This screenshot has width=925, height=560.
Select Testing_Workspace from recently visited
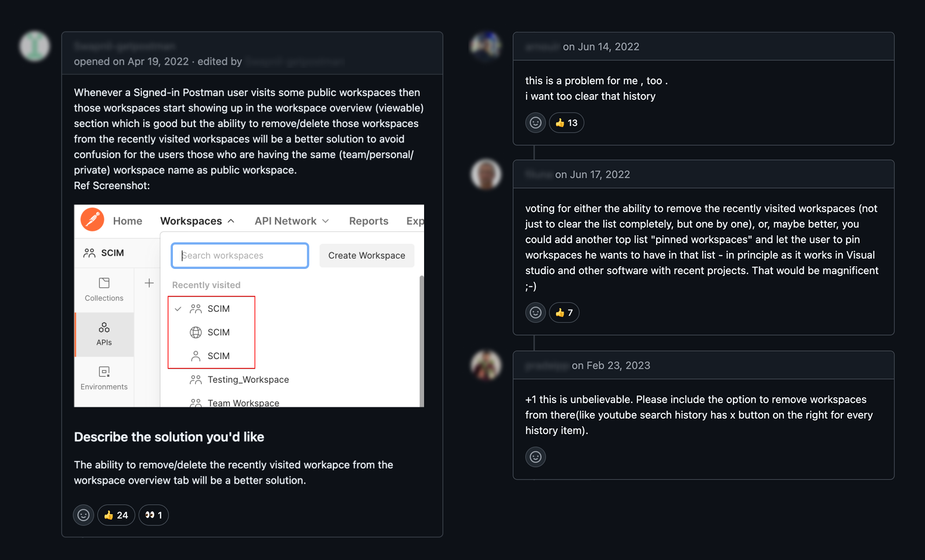pyautogui.click(x=248, y=380)
